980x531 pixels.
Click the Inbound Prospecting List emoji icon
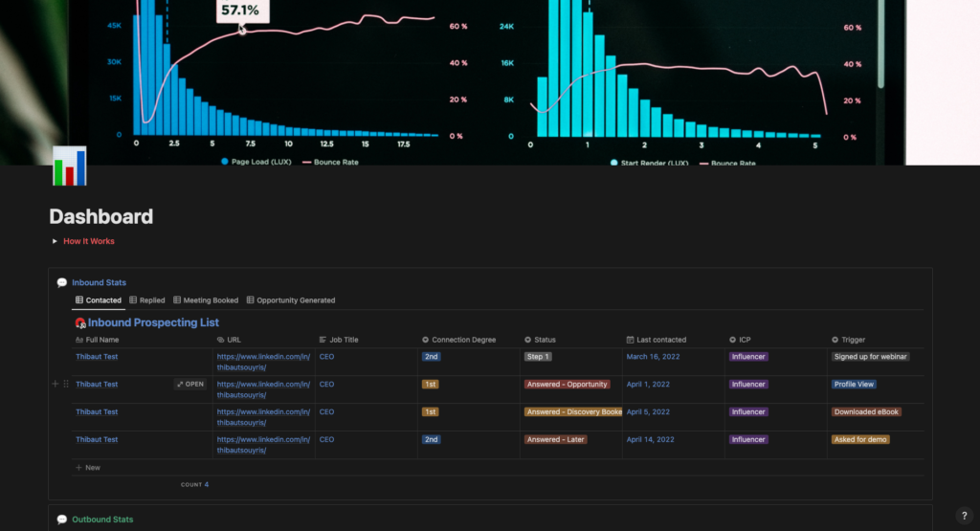pos(80,323)
